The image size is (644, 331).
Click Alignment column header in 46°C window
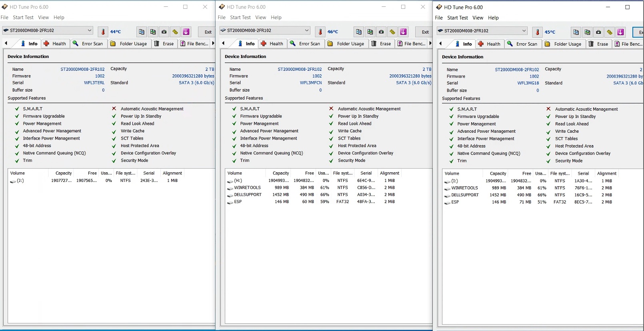pyautogui.click(x=390, y=173)
